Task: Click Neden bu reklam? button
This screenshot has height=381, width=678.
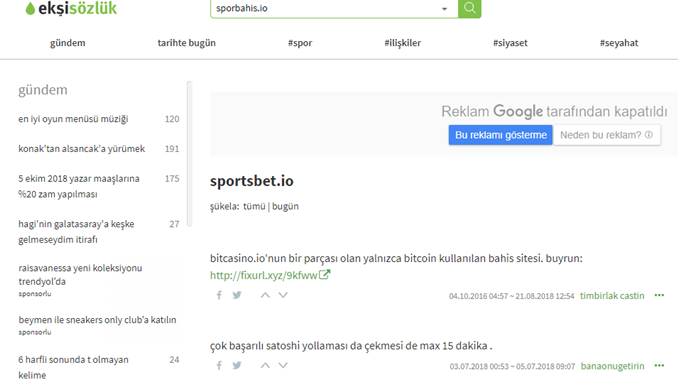Action: click(x=607, y=135)
